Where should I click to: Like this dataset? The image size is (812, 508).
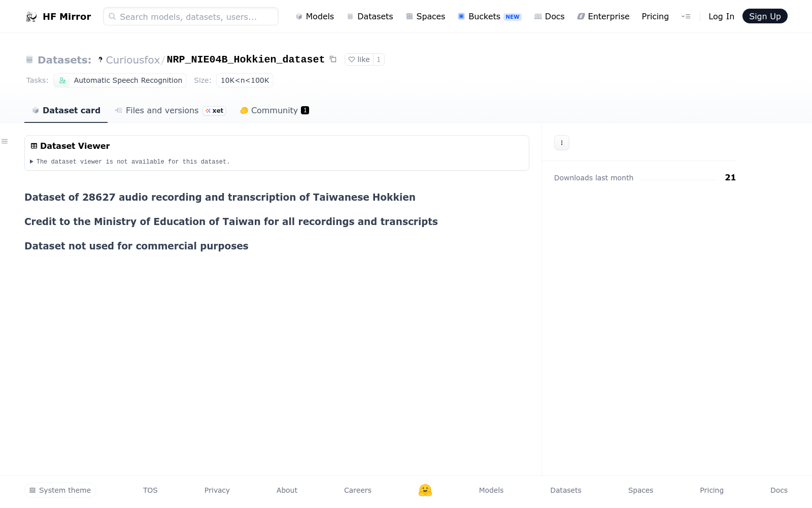[x=359, y=59]
